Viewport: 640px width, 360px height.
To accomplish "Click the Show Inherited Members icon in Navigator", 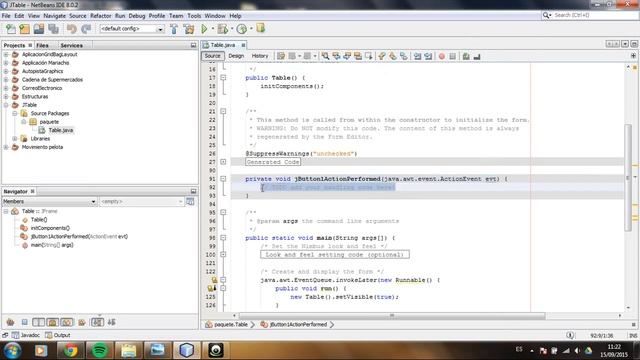I will click(10, 322).
